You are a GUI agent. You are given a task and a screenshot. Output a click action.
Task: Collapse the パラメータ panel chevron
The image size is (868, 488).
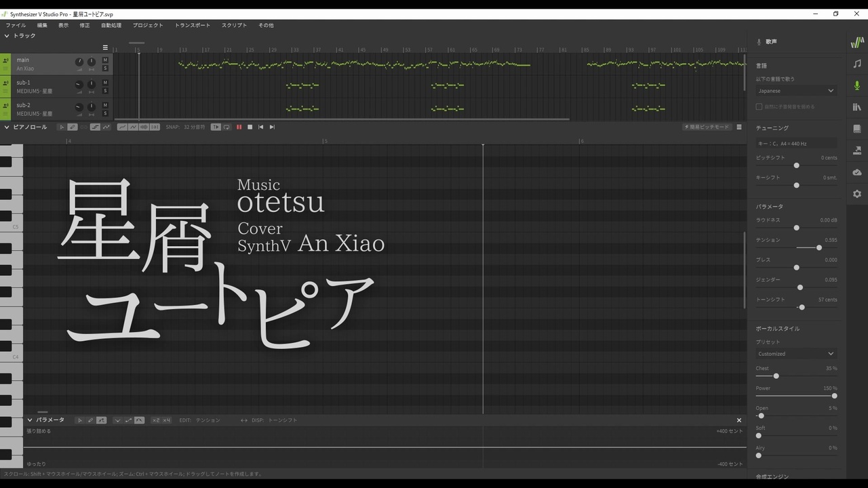tap(30, 420)
